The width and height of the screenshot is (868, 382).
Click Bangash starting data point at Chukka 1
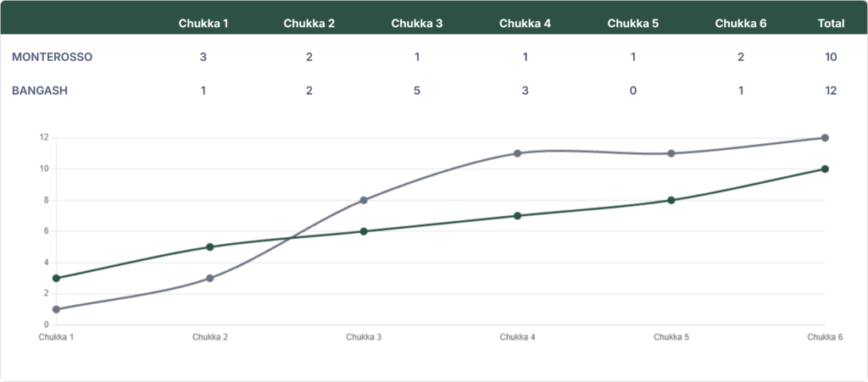57,309
